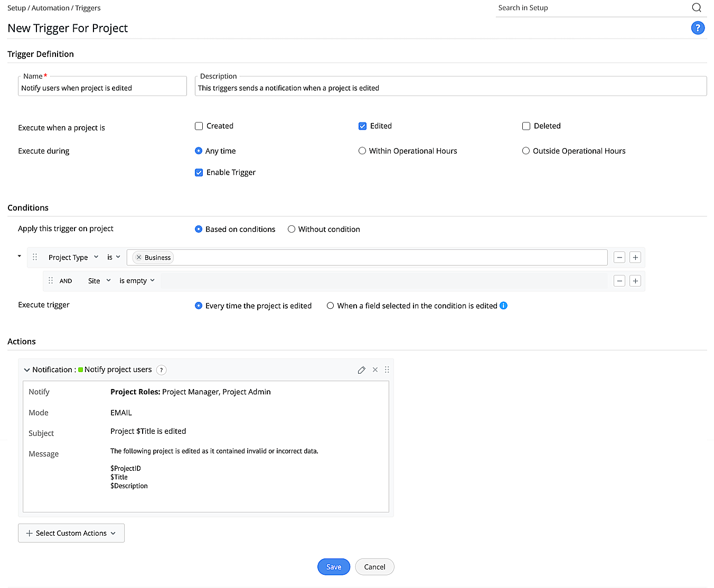The width and height of the screenshot is (714, 588).
Task: Expand the Select Custom Actions dropdown
Action: click(71, 533)
